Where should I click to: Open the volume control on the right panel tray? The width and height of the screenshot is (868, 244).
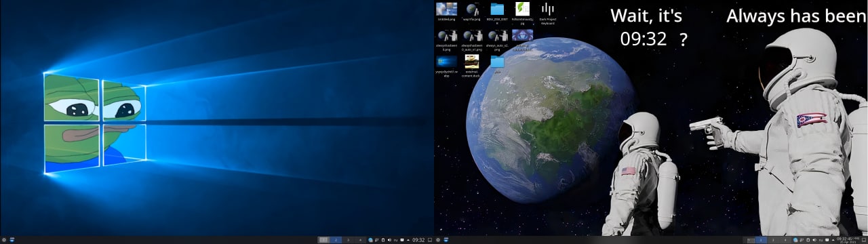pyautogui.click(x=814, y=240)
